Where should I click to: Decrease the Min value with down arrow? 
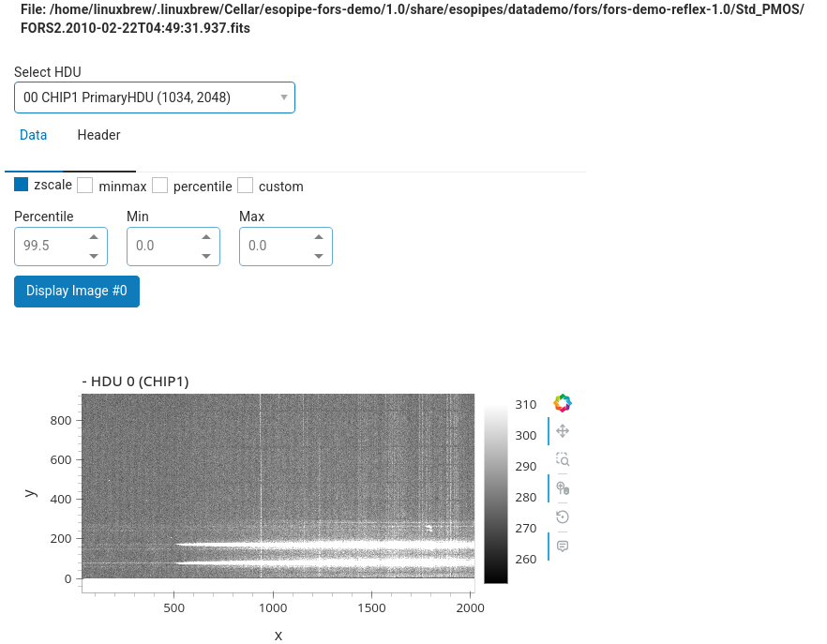pos(206,256)
